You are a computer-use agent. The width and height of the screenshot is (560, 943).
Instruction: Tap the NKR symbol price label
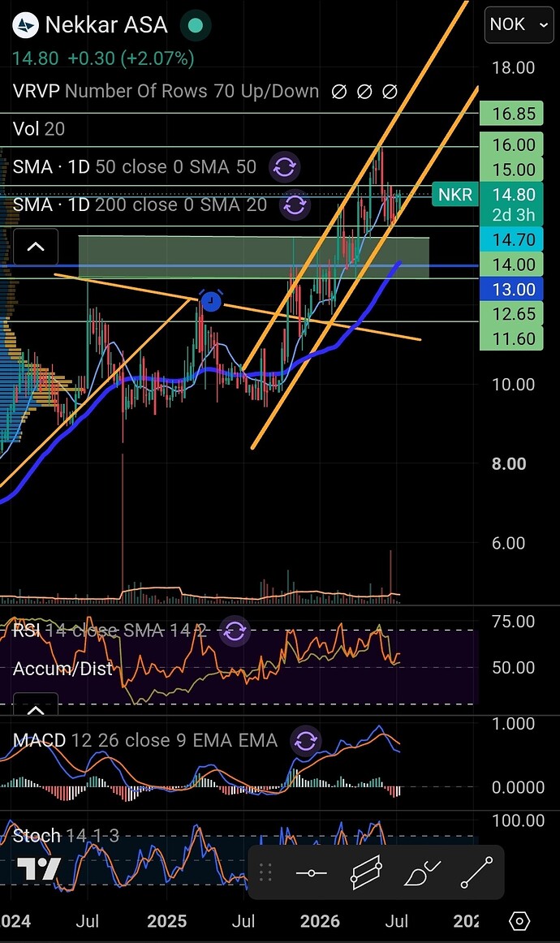tap(455, 195)
